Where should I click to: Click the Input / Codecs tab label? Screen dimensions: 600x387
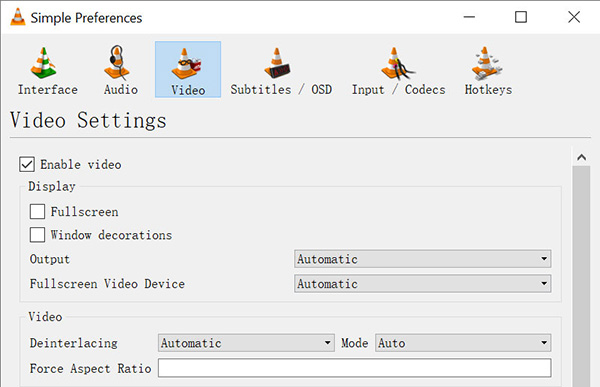[398, 90]
